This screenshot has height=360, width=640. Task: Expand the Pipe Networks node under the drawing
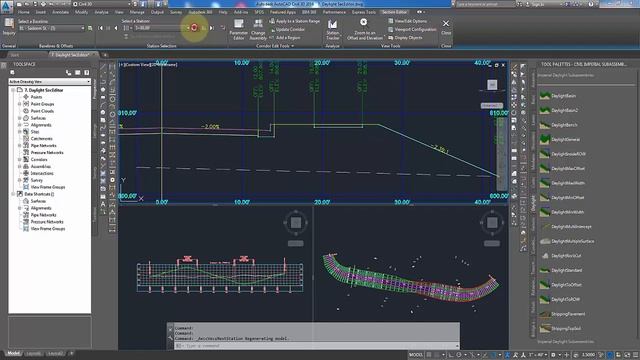click(20, 146)
